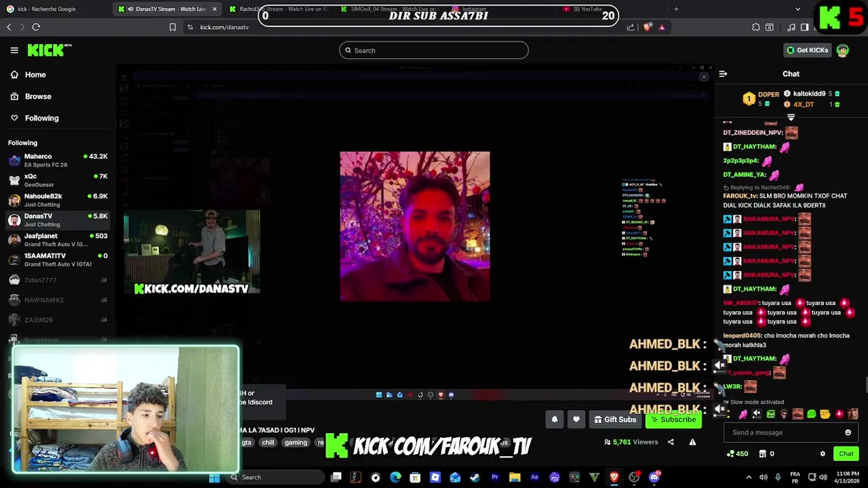Open a new browser tab

676,9
